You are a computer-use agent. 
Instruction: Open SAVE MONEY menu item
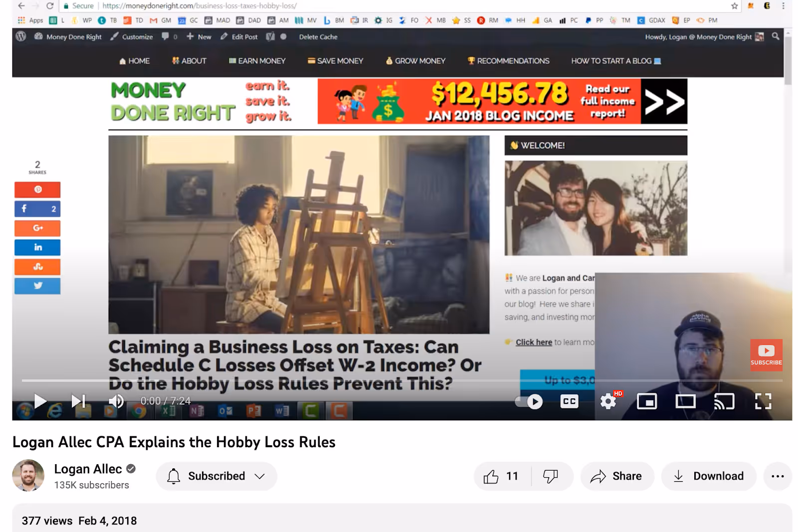(335, 61)
